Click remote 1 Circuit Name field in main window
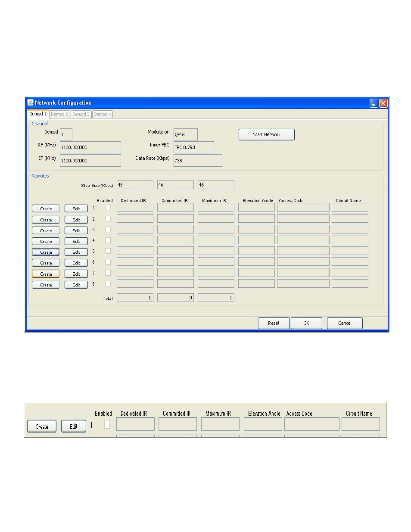This screenshot has width=411, height=532. tap(350, 207)
